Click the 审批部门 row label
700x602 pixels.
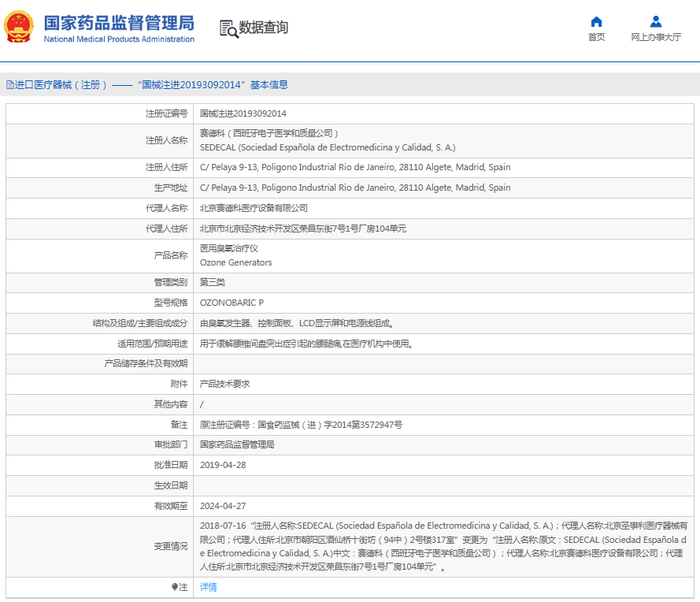coord(171,444)
